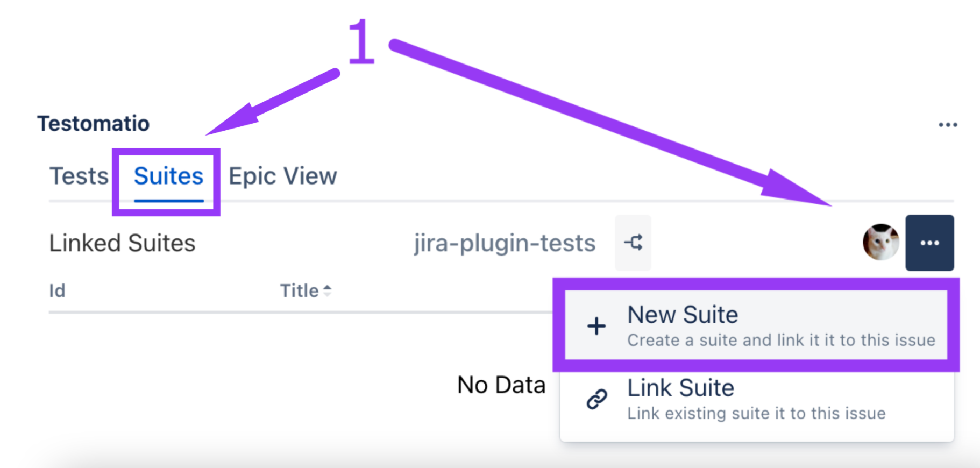Click the chain link icon for Link Suite
This screenshot has height=468, width=980.
(596, 399)
